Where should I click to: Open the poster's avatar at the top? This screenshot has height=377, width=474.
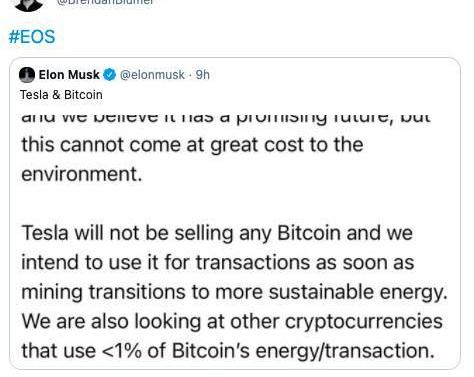point(29,5)
